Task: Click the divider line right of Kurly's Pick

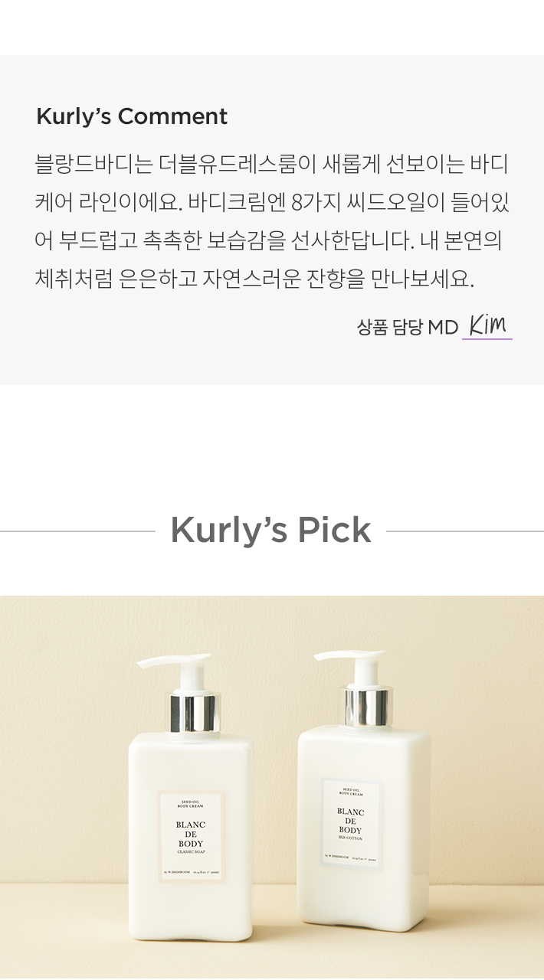Action: click(465, 531)
